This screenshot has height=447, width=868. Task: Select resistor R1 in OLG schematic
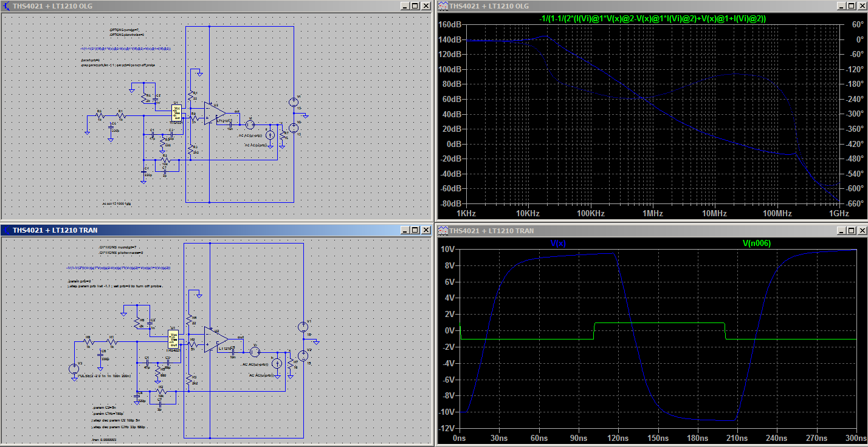(121, 115)
